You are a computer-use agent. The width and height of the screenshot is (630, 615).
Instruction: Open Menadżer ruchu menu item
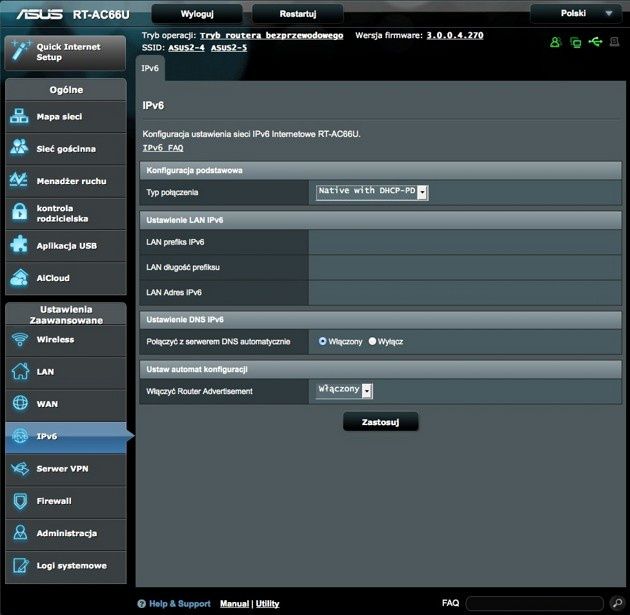[66, 181]
